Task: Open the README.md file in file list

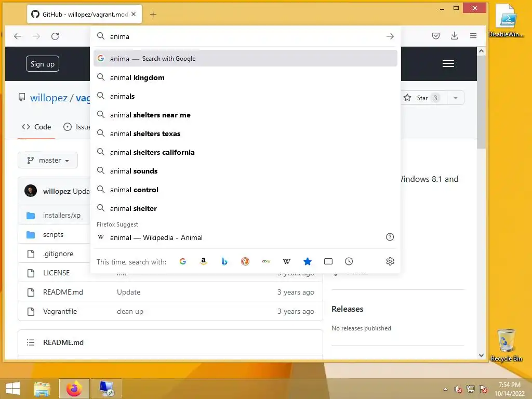Action: pyautogui.click(x=63, y=292)
